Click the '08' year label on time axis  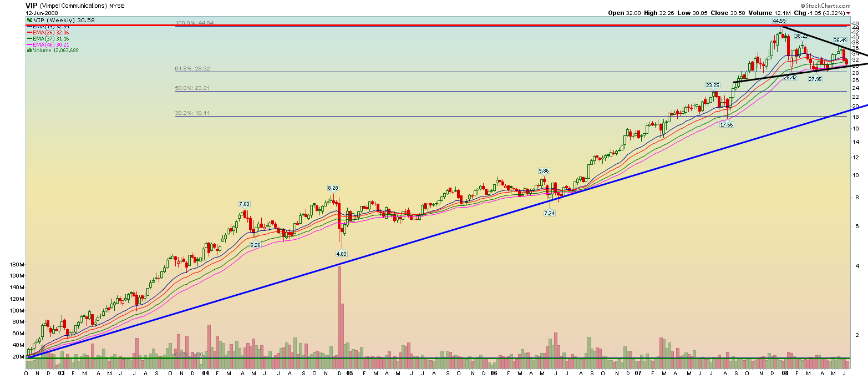tap(784, 374)
